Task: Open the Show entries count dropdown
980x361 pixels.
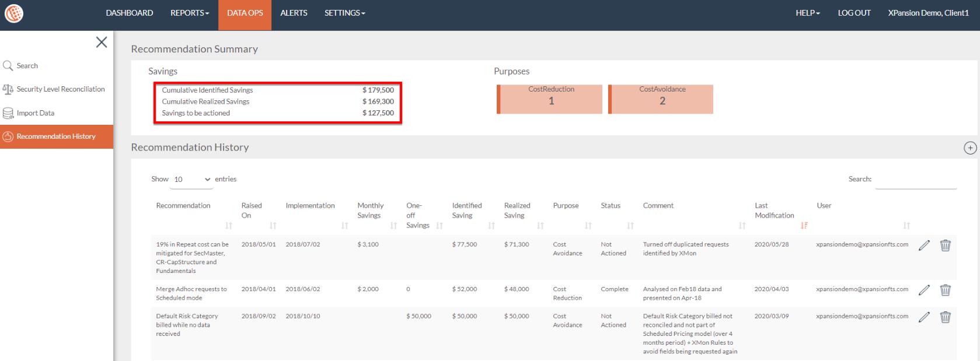Action: (x=192, y=180)
